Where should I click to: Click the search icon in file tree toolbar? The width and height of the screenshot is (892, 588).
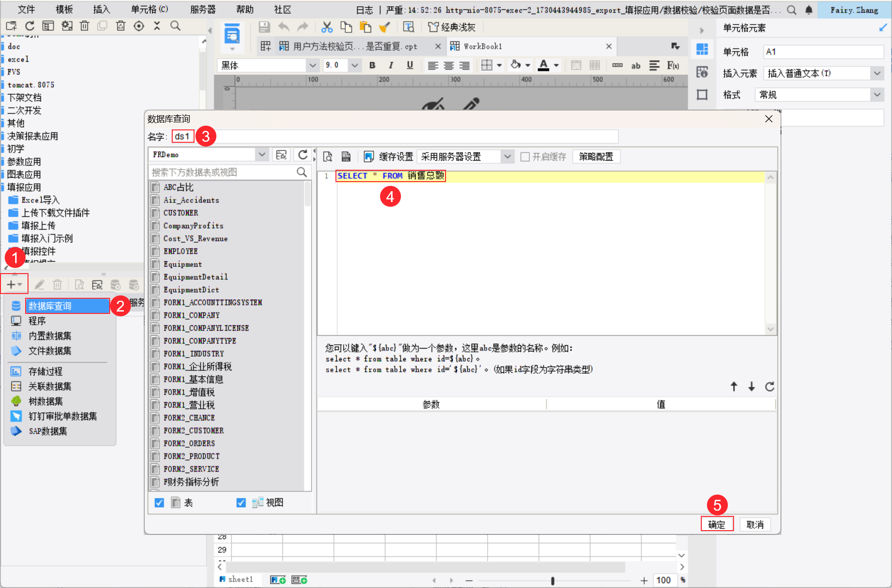pos(176,26)
